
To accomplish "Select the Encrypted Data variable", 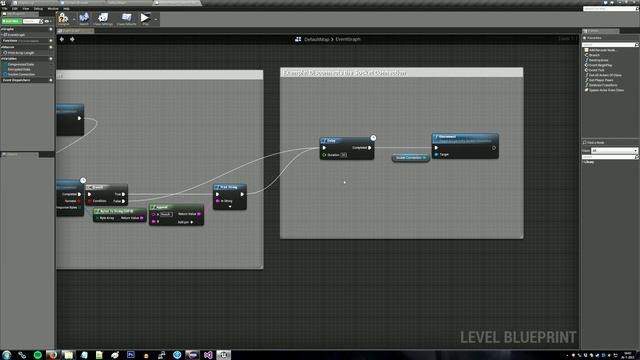I will 18,69.
